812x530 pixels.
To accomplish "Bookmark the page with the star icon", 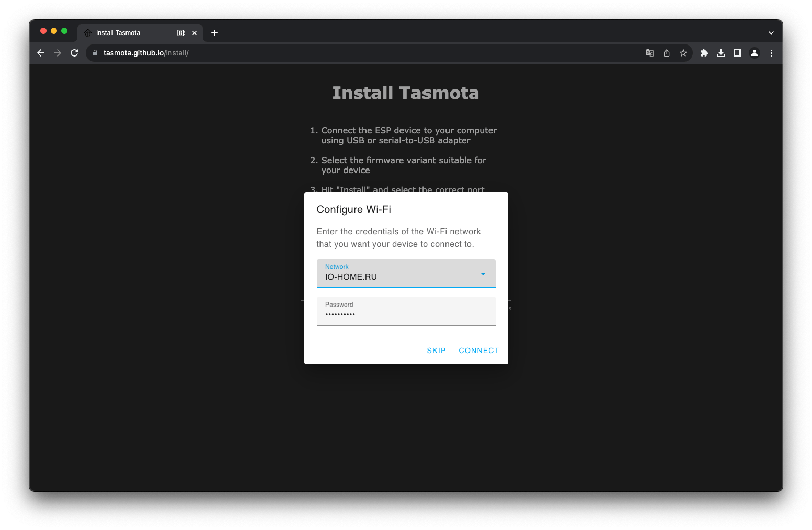I will (x=683, y=53).
